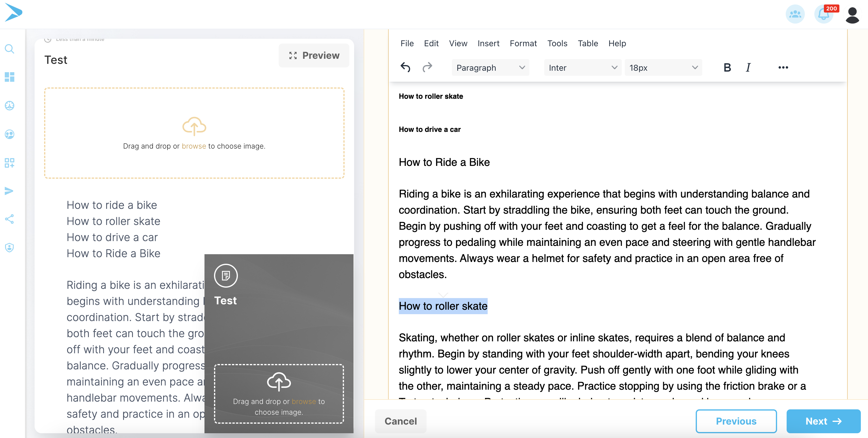Screen dimensions: 868x438
Task: Open the Edit menu
Action: (x=431, y=44)
